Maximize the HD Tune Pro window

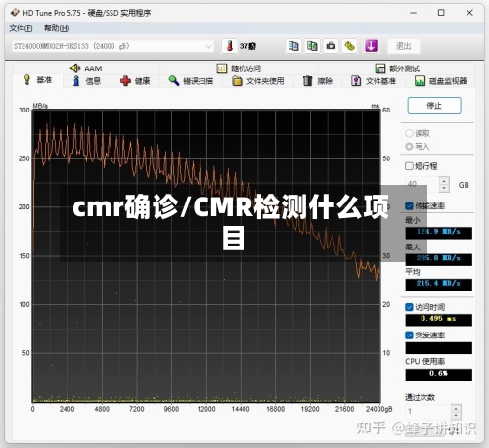pyautogui.click(x=441, y=13)
